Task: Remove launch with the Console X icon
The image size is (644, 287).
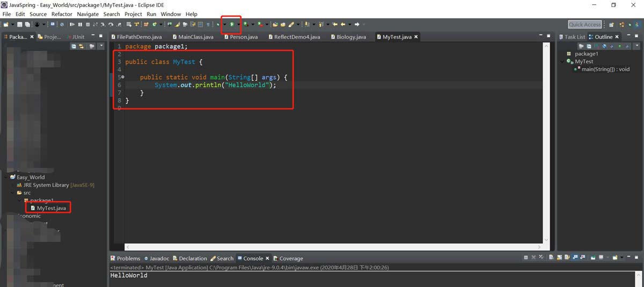Action: 533,257
